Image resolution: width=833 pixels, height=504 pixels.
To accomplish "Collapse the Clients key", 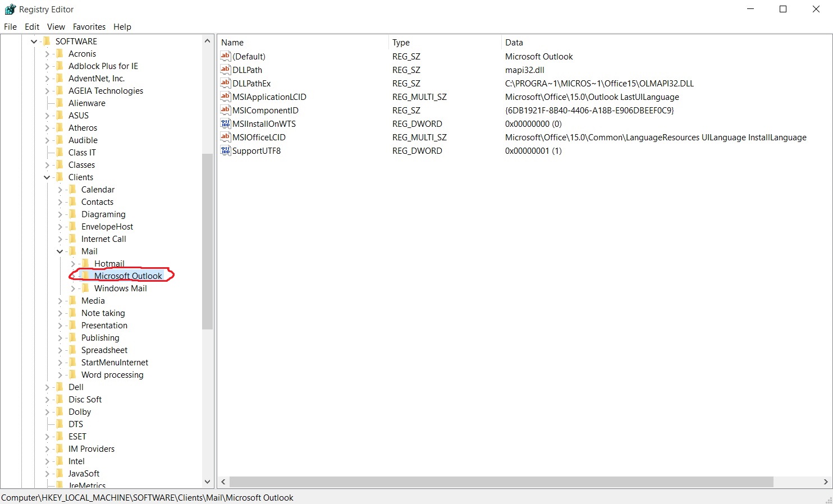I will coord(47,177).
